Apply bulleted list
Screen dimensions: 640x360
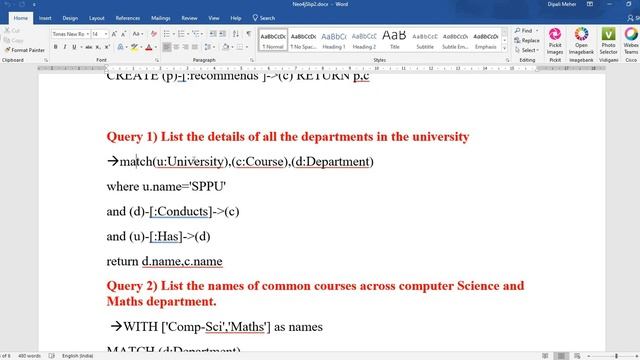[167, 34]
